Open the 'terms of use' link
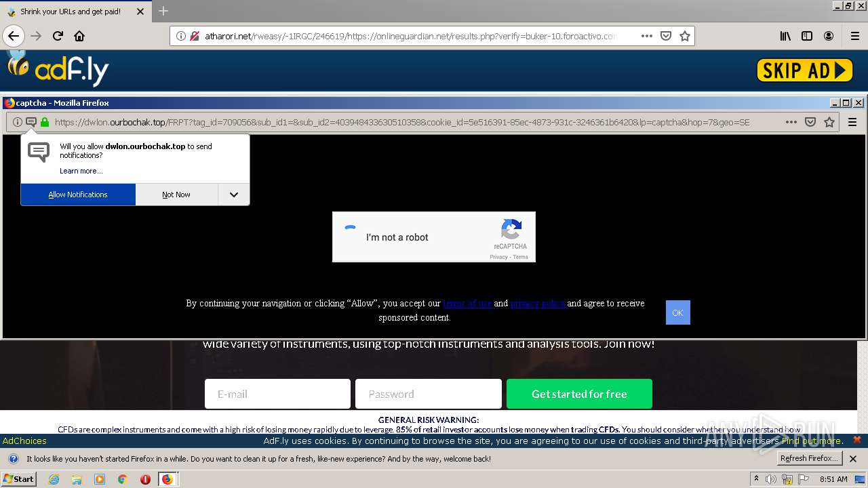The width and height of the screenshot is (868, 488). click(467, 303)
